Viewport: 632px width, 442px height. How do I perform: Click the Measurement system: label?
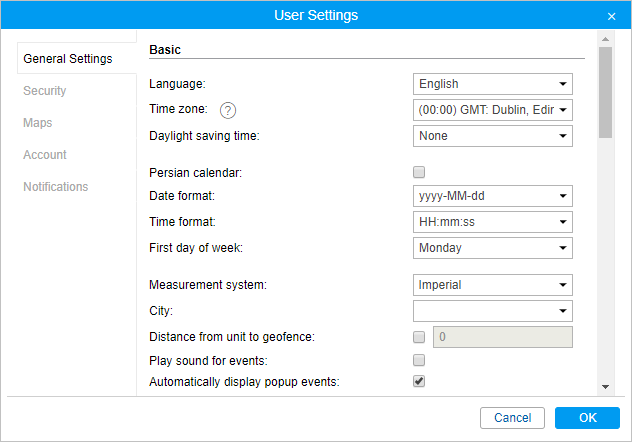[x=208, y=285]
